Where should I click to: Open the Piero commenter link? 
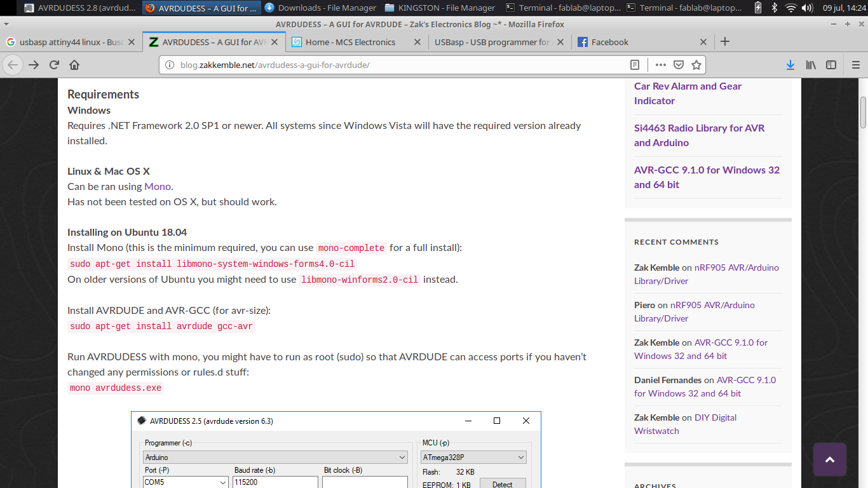(x=644, y=305)
